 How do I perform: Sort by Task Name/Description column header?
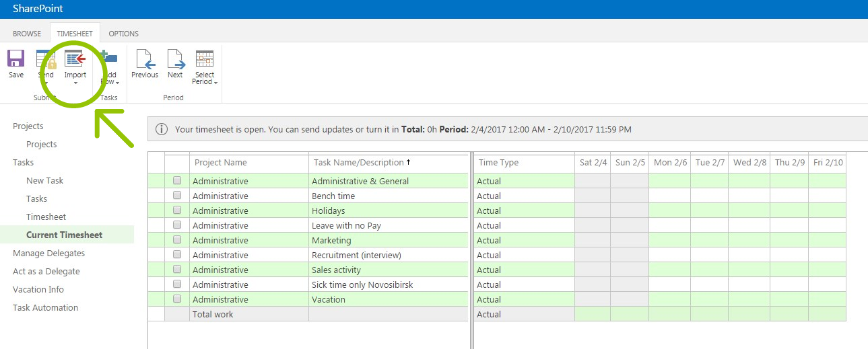[389, 163]
